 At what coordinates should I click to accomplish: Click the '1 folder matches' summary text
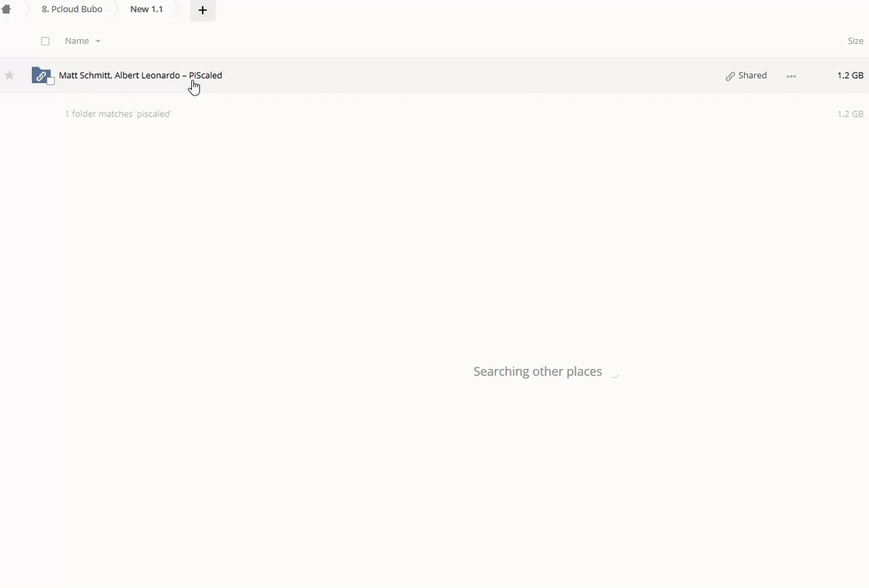(x=118, y=114)
